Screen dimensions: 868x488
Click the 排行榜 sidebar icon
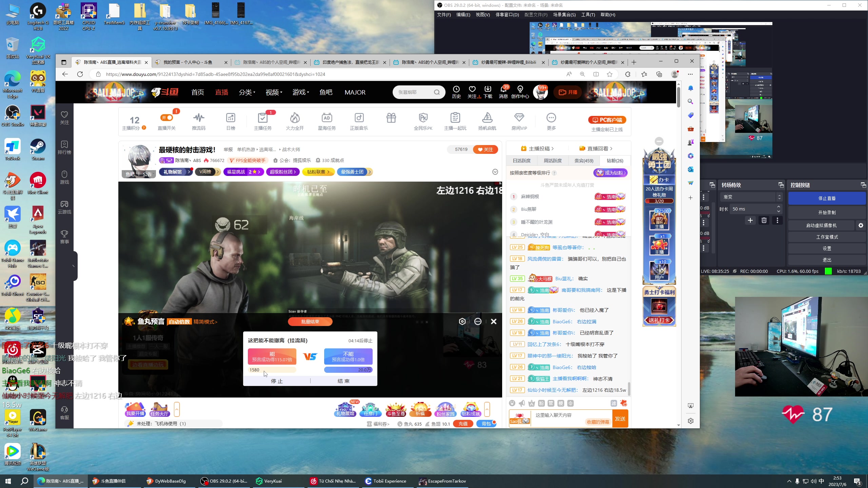64,147
